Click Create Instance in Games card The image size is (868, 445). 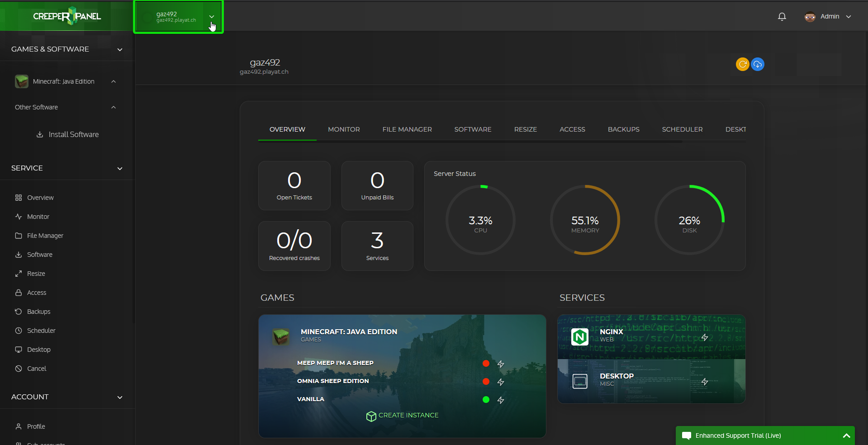pyautogui.click(x=402, y=416)
